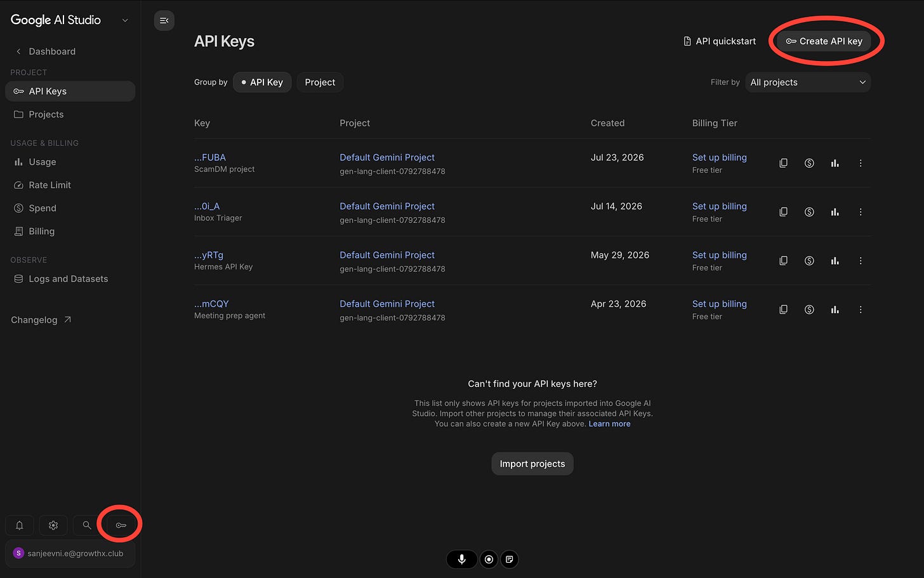Collapse the sidebar with the toggle icon
The height and width of the screenshot is (578, 924).
[164, 21]
